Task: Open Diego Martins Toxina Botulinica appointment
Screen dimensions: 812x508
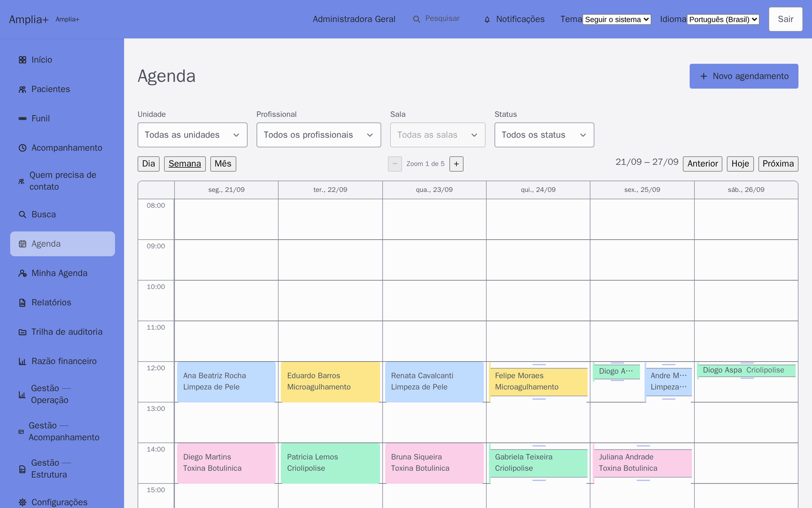Action: (x=226, y=463)
